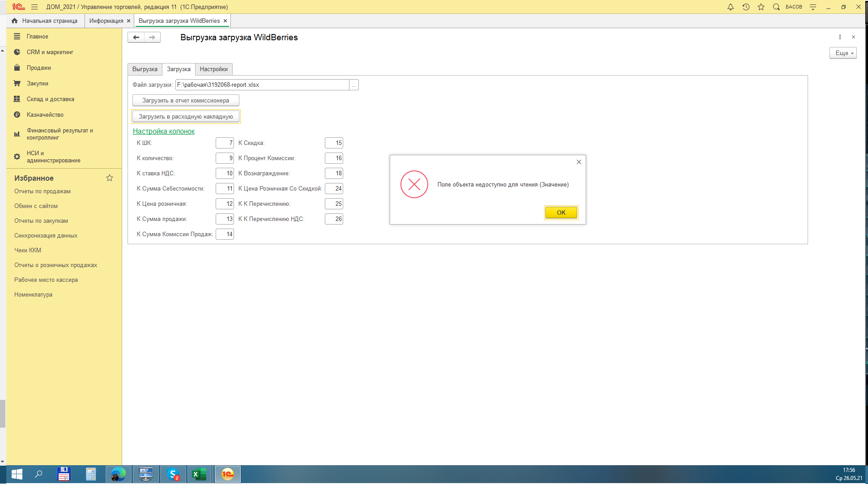Focus the К Сумма Себестоимости field
This screenshot has height=484, width=868.
pos(225,189)
